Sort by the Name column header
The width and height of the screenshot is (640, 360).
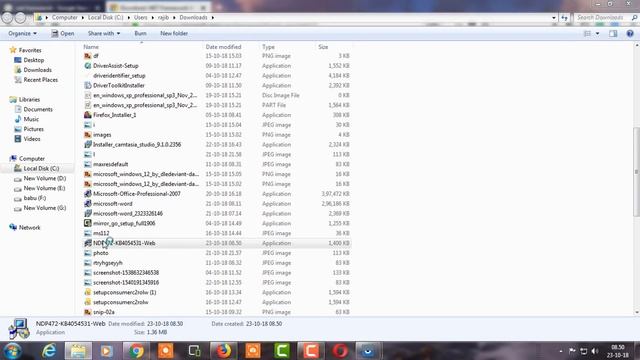(91, 47)
